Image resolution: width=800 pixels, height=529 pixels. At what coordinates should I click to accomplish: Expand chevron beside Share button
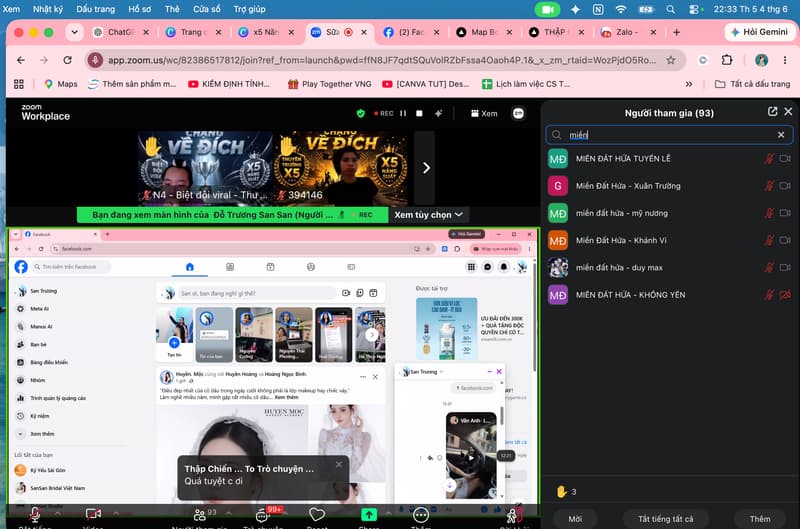(388, 513)
